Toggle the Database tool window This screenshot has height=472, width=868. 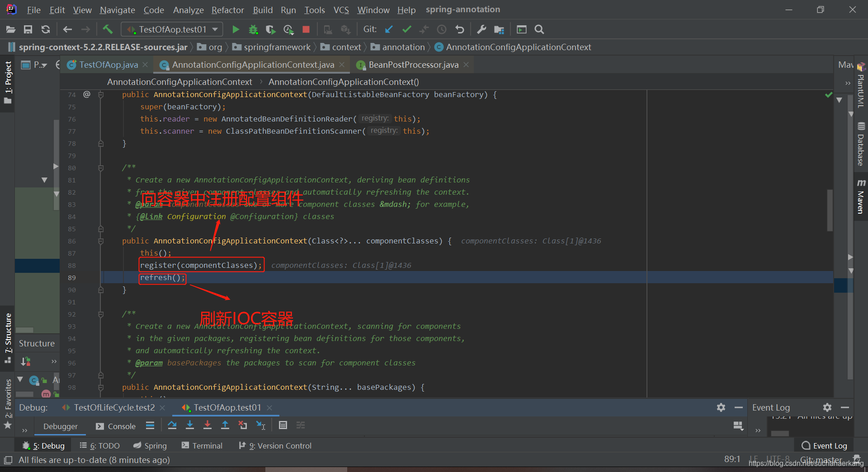pos(861,144)
